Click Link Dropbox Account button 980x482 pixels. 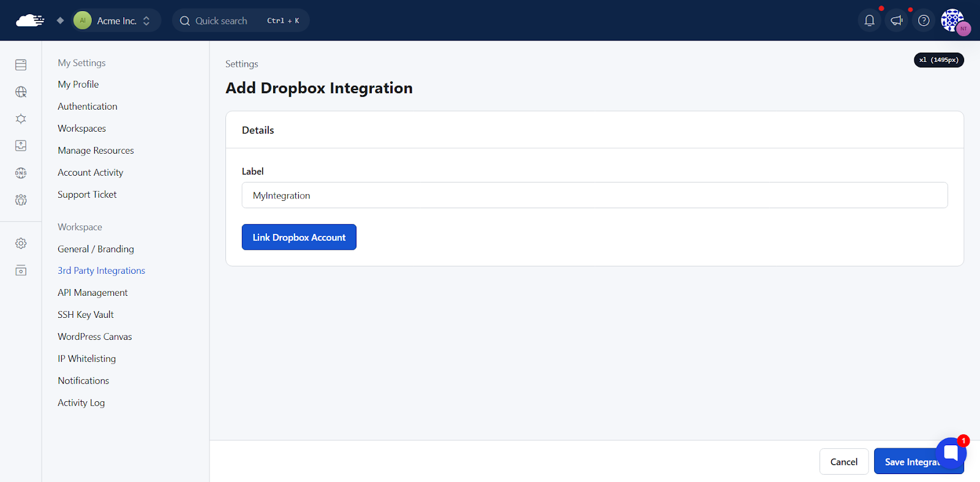299,237
